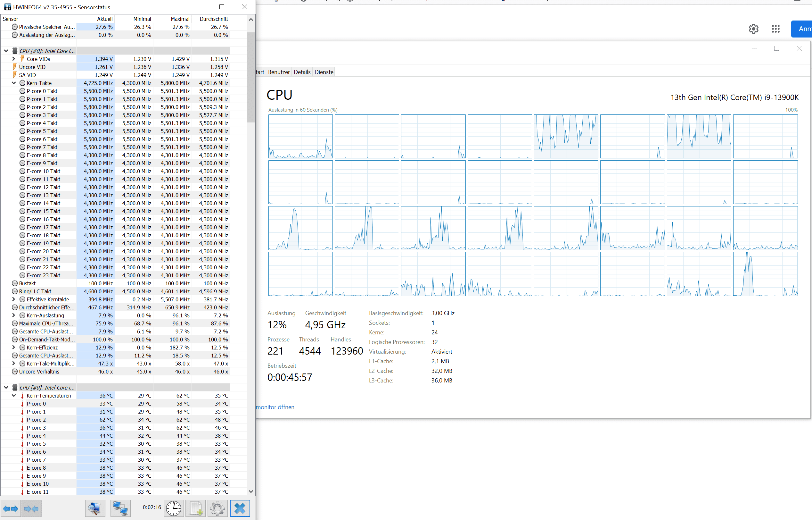Expand the Core VIDs group
The image size is (812, 520).
(14, 59)
